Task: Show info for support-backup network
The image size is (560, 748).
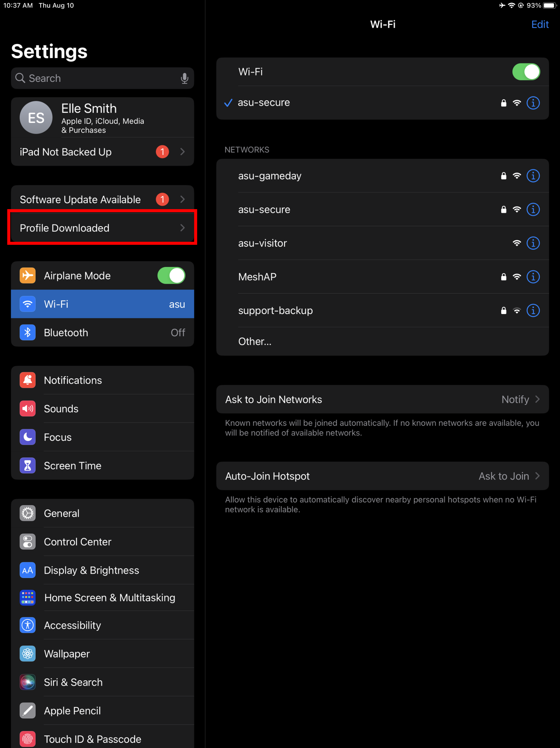Action: pos(533,310)
